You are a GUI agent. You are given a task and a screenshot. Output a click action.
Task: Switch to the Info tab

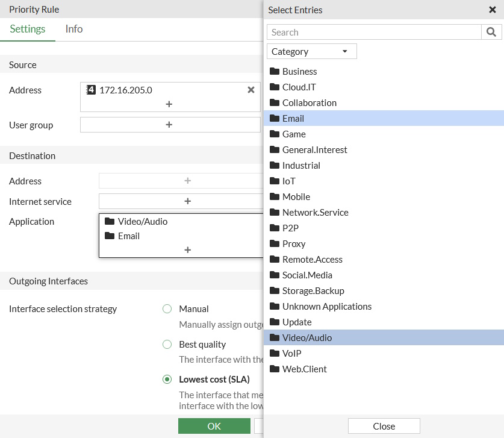tap(73, 28)
